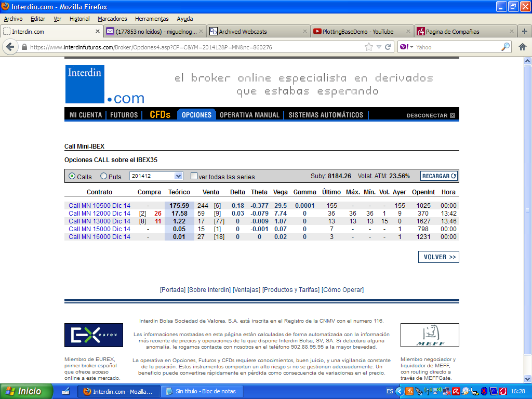
Task: Open OPERATIVA MANUAL section
Action: (249, 115)
